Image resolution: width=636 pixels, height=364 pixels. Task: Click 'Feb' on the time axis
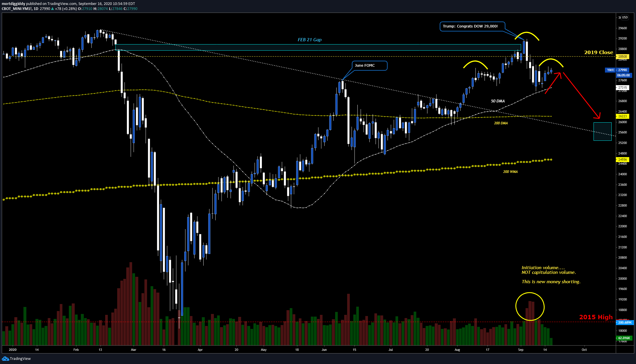(76, 350)
